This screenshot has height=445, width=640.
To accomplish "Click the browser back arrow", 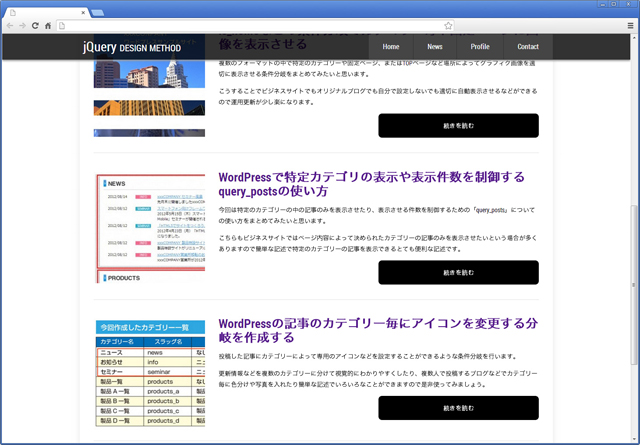I will (9, 25).
